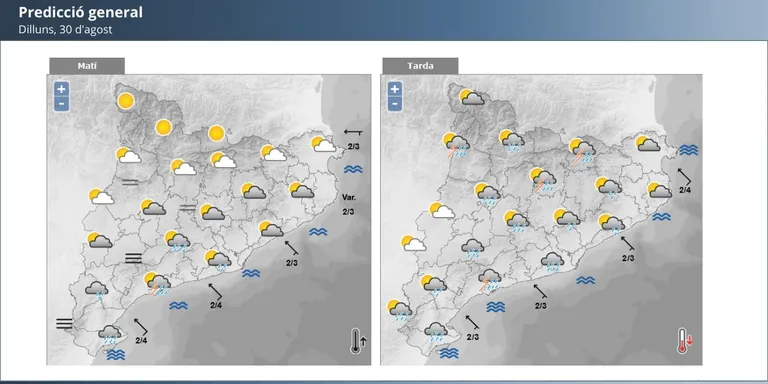The width and height of the screenshot is (768, 384).
Task: Zoom in on the Tarda map
Action: click(395, 89)
